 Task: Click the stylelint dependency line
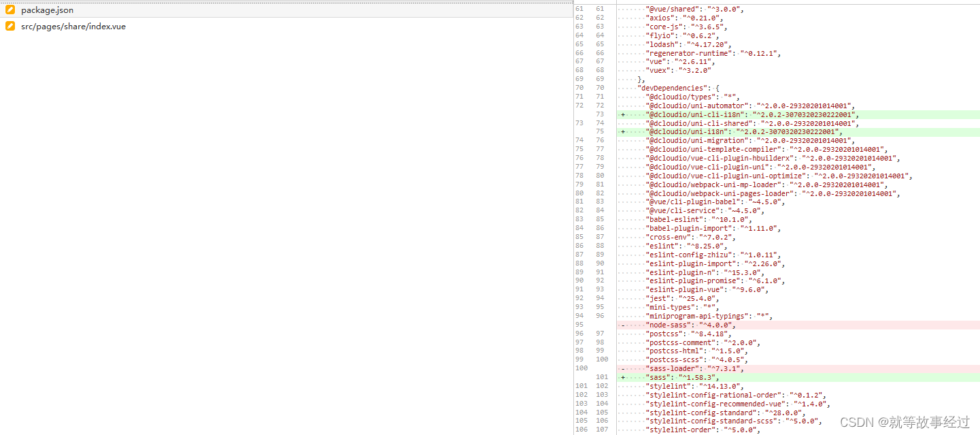[x=687, y=386]
